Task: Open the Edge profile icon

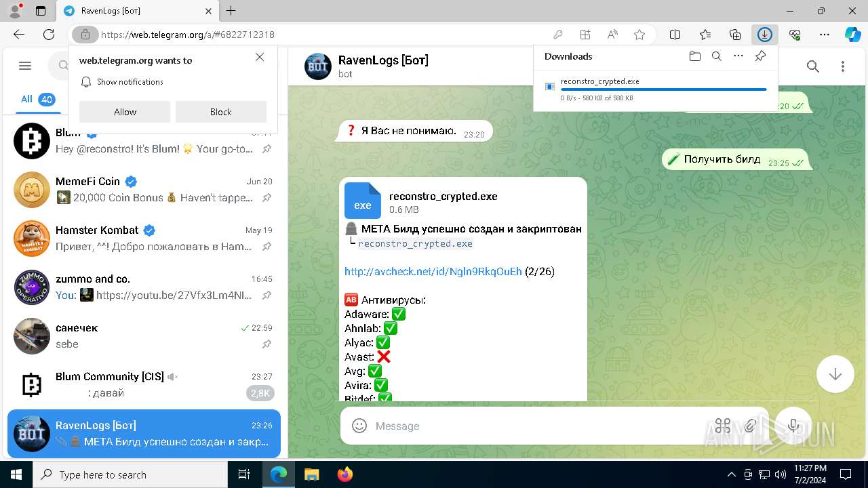Action: [15, 11]
